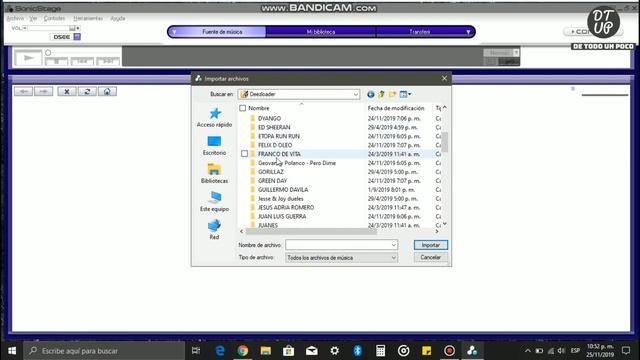Viewport: 640px width, 360px height.
Task: Open the Archivo menu
Action: pos(15,18)
